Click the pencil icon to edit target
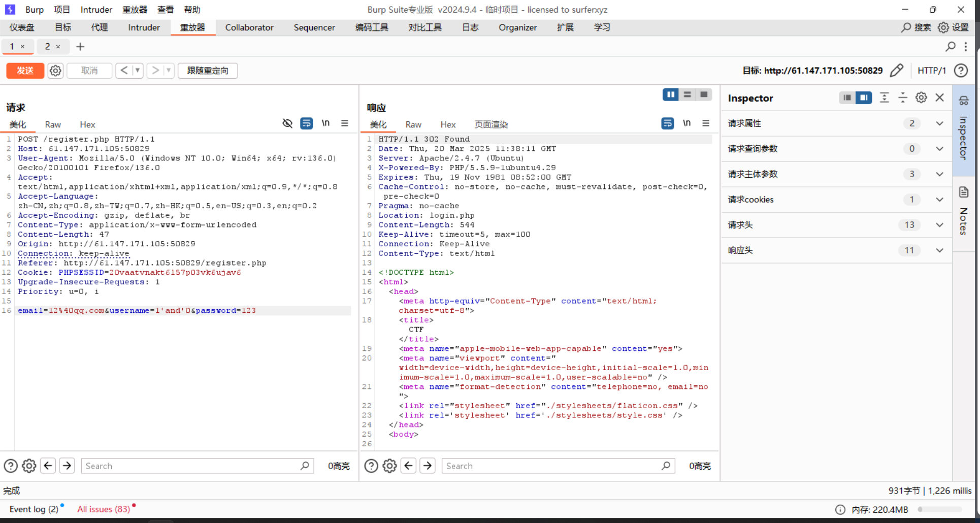This screenshot has width=980, height=523. coord(897,70)
